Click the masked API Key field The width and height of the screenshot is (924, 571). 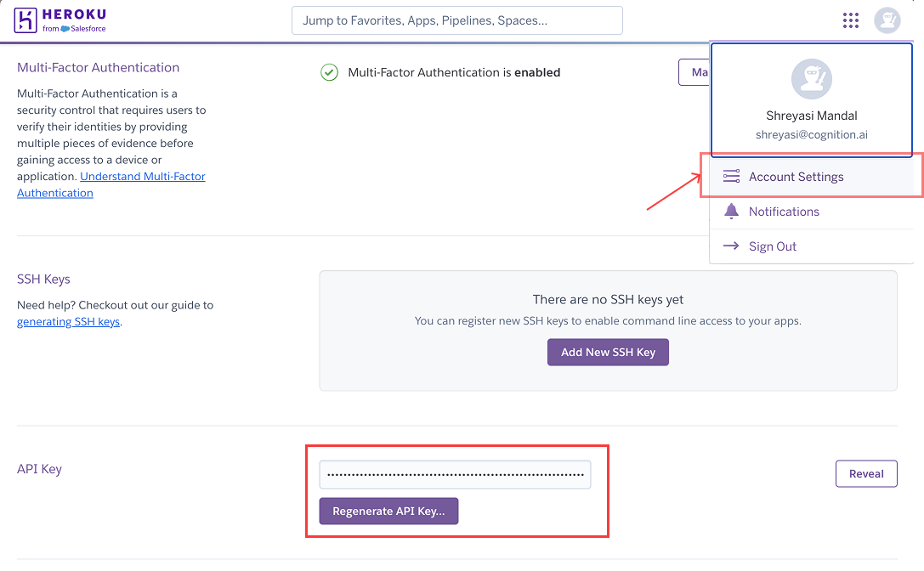coord(455,474)
